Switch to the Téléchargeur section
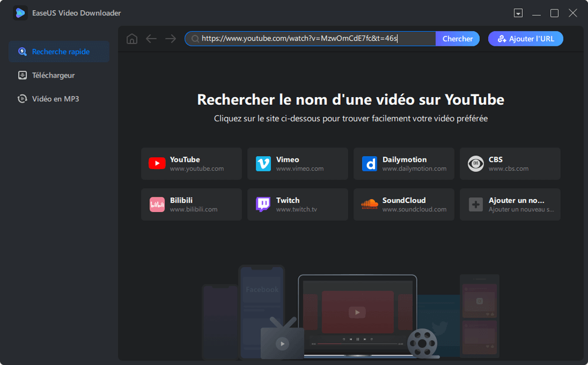588x365 pixels. 59,75
